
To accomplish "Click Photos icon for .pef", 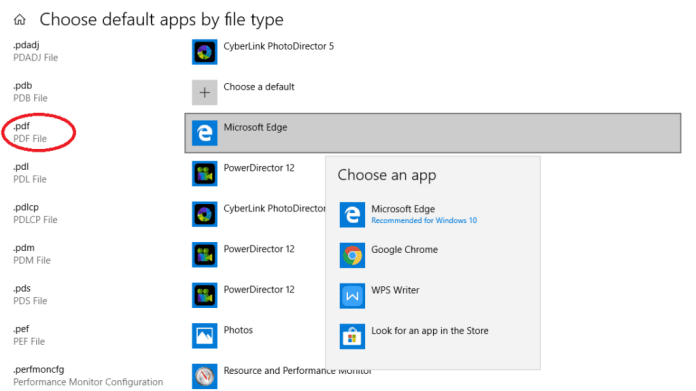I will pyautogui.click(x=205, y=336).
